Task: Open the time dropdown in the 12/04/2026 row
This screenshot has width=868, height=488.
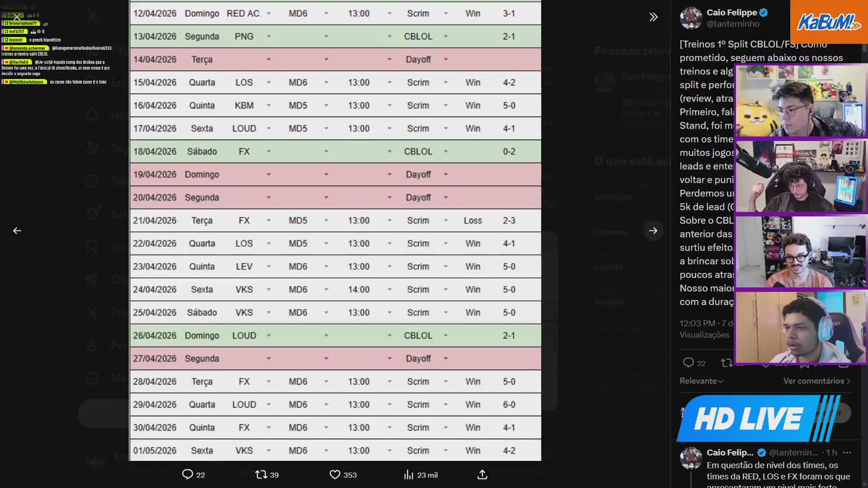Action: [390, 13]
